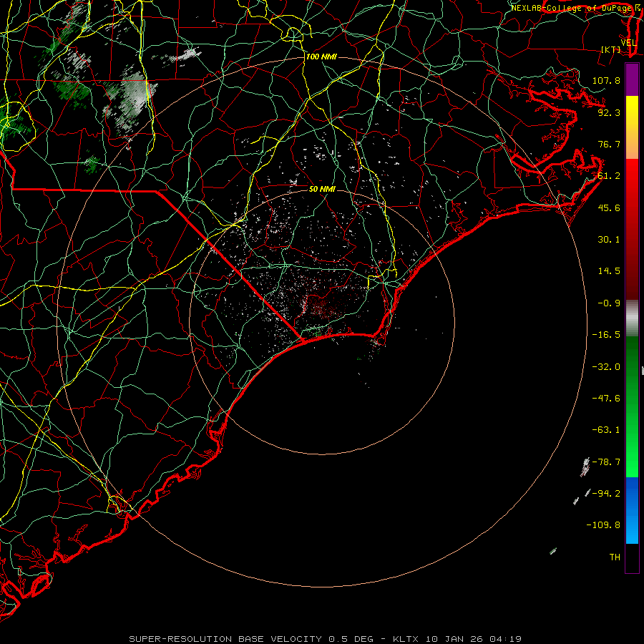Select the 30.1 scale value
644x644 pixels.
(x=609, y=240)
